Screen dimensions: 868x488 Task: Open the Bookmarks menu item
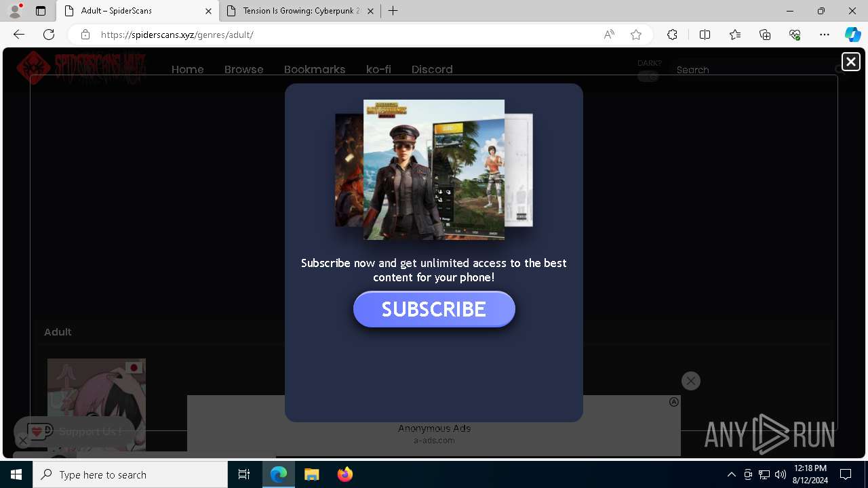pyautogui.click(x=315, y=69)
